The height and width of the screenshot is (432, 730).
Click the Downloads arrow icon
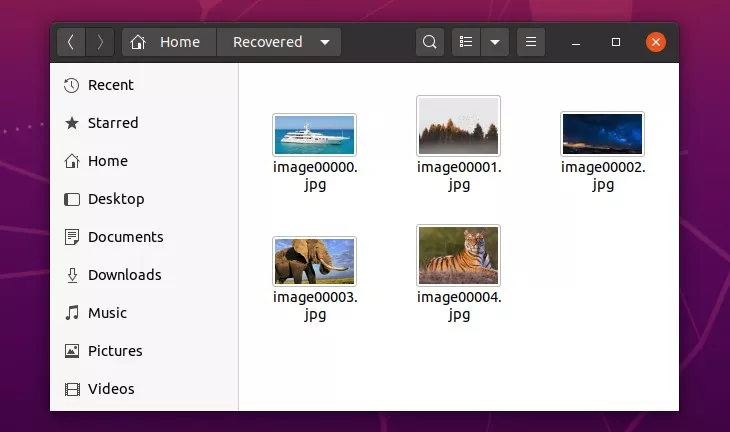click(72, 275)
